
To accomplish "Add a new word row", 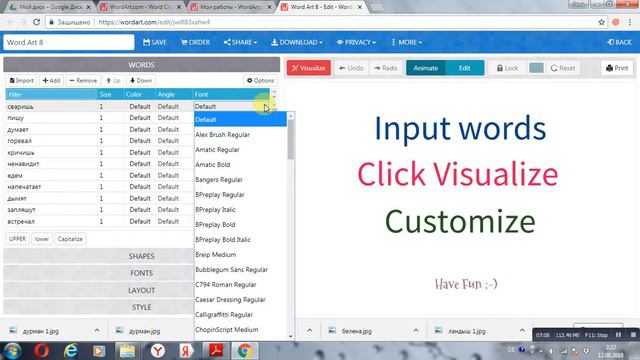I will (x=51, y=80).
